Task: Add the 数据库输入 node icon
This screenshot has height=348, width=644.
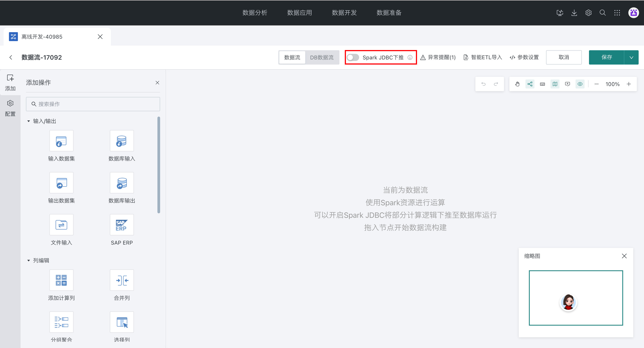Action: (x=122, y=141)
